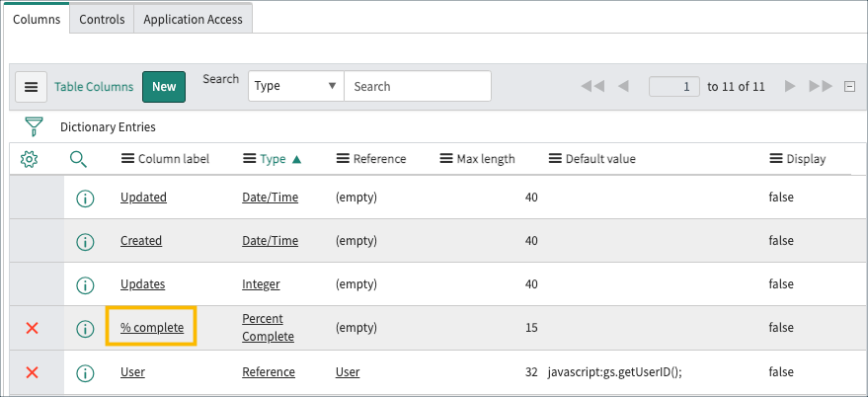Open Column label header menu
This screenshot has height=397, width=868.
tap(127, 159)
